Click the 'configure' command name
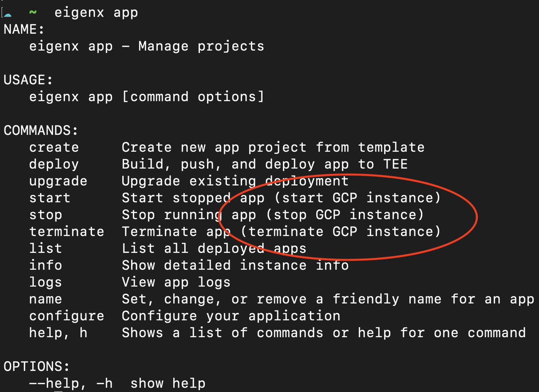 [66, 316]
